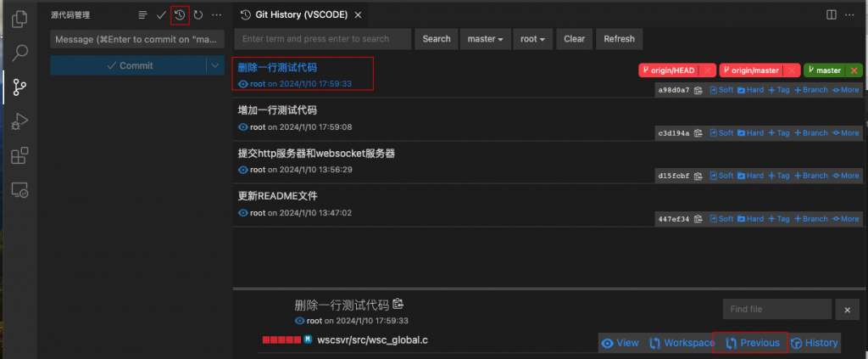Open More menu for commit c3d194a

tap(845, 132)
